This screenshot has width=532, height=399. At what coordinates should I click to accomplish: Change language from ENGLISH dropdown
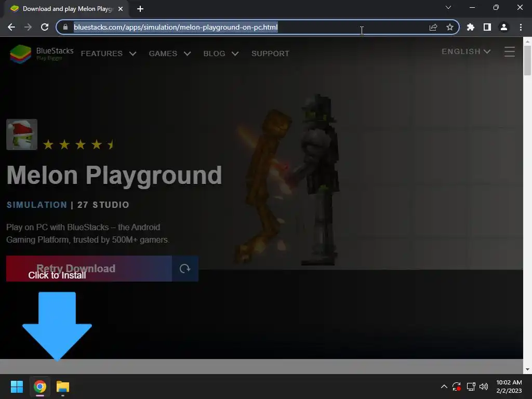466,51
